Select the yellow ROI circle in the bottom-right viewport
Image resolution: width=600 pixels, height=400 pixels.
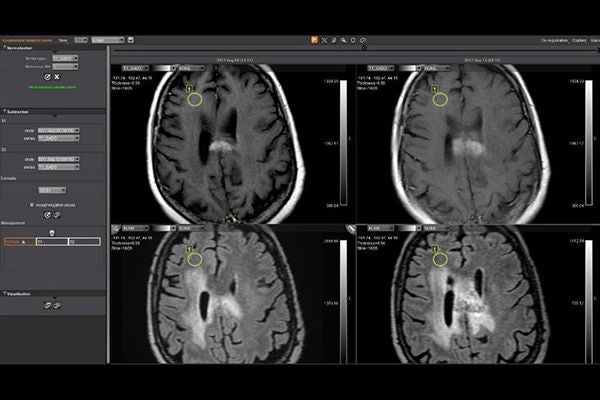click(440, 260)
